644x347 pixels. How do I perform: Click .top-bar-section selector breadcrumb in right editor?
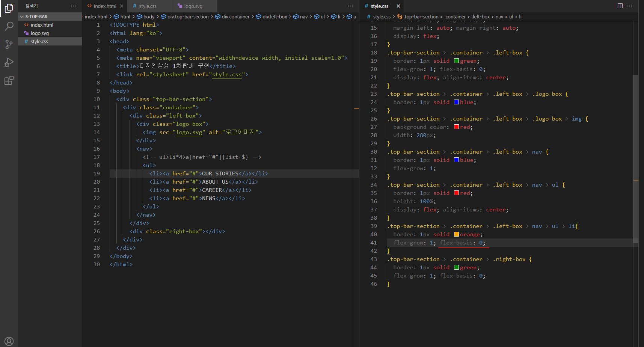click(x=418, y=17)
